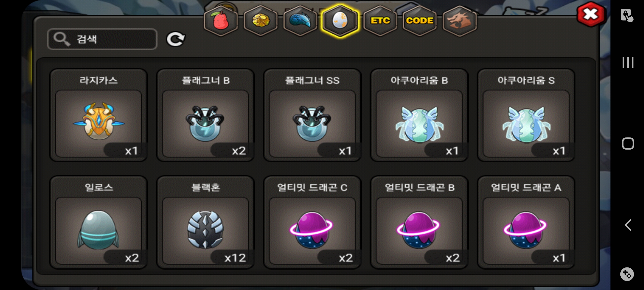Close the inventory with red X
Viewport: 644px width, 290px height.
pos(591,15)
